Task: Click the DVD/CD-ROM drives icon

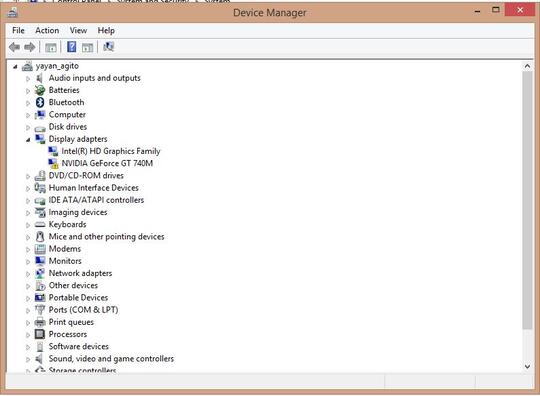Action: point(40,176)
